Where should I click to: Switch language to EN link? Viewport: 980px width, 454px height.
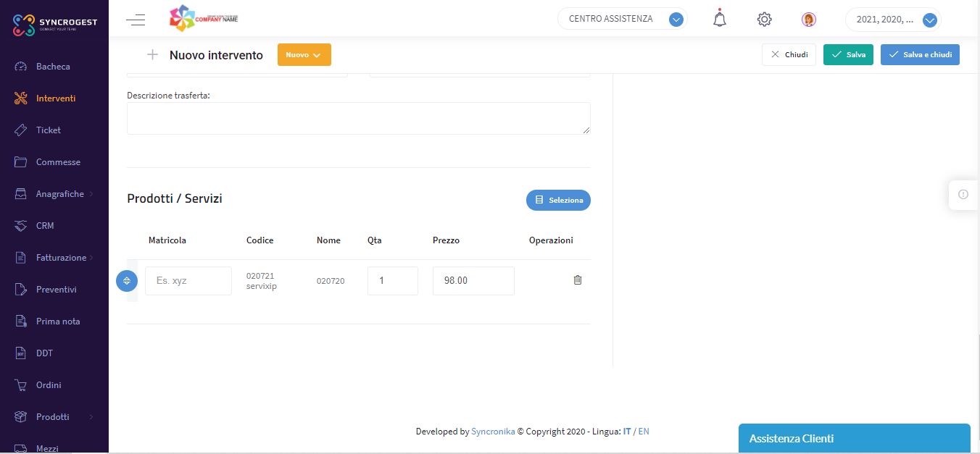pos(644,432)
